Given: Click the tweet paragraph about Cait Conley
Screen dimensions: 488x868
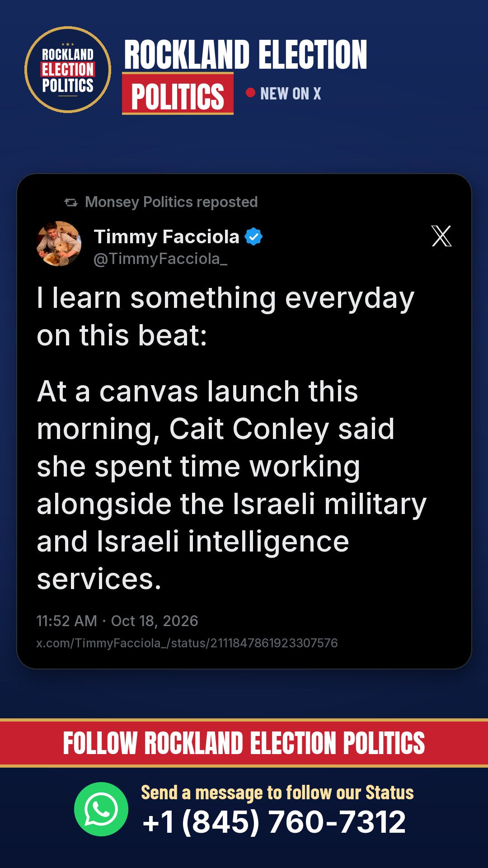Looking at the screenshot, I should pyautogui.click(x=231, y=485).
